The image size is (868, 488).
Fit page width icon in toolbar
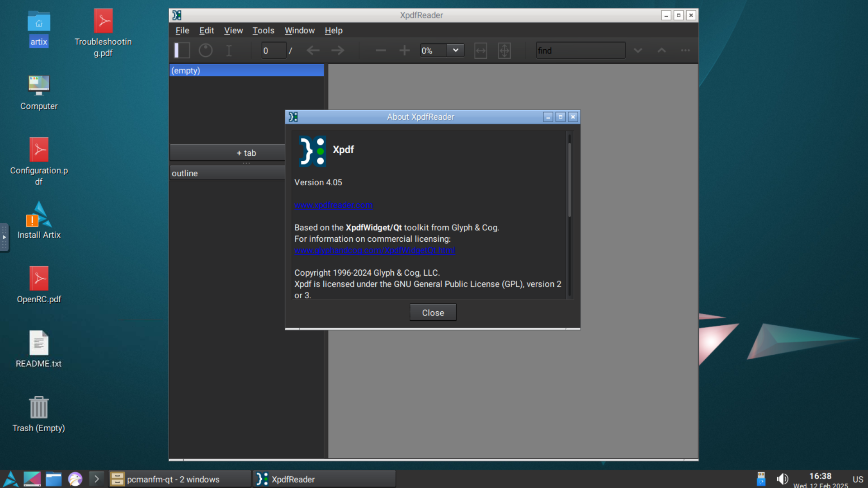pyautogui.click(x=481, y=51)
